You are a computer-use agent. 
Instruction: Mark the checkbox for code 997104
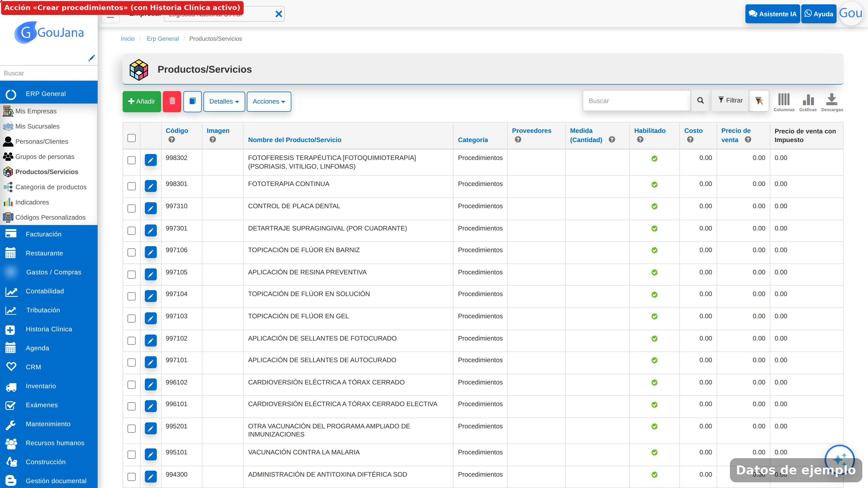coord(131,296)
